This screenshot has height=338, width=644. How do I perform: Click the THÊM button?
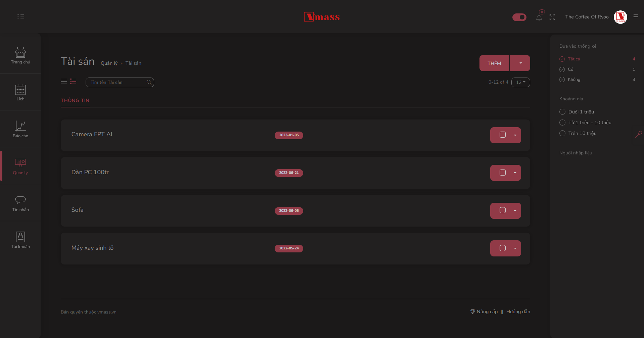494,63
